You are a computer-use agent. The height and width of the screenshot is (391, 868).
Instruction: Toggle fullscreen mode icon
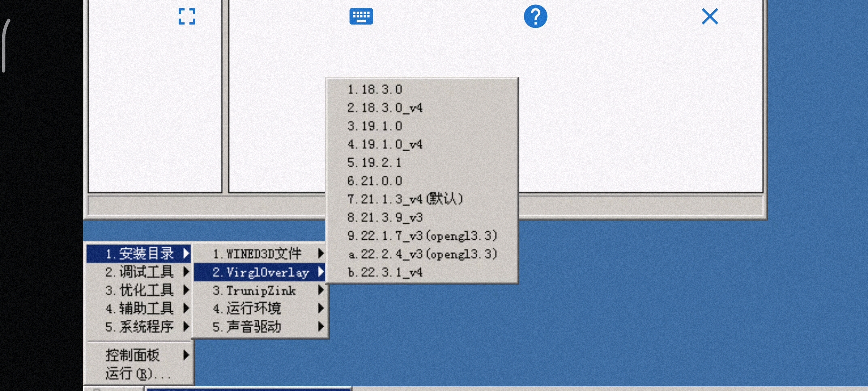(x=187, y=16)
